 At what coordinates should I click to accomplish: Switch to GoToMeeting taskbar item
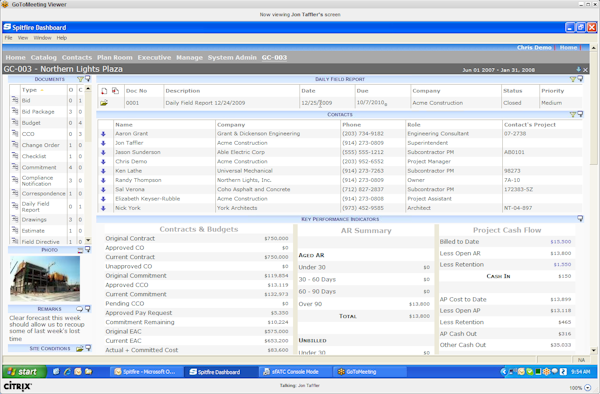point(370,371)
